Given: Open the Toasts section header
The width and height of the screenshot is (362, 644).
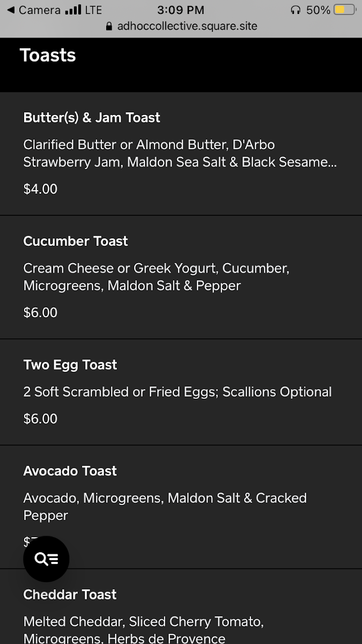Looking at the screenshot, I should [48, 55].
